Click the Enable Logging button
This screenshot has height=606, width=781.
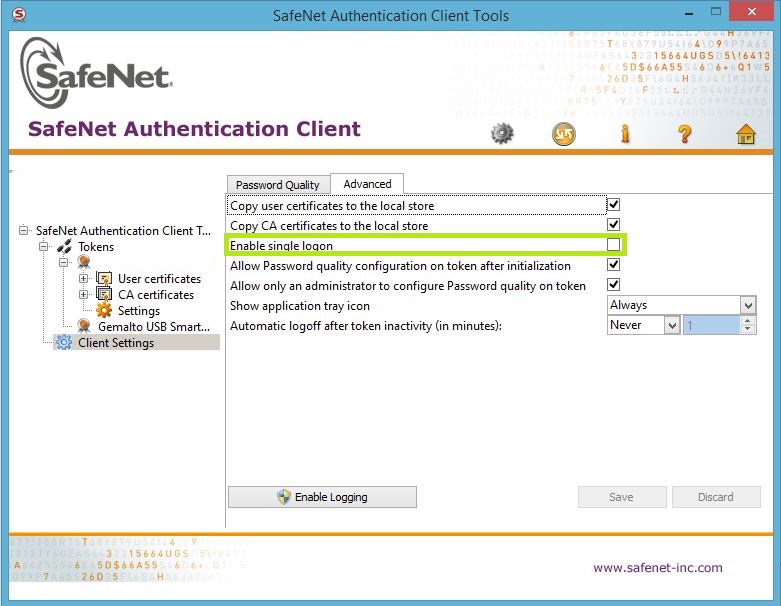[x=322, y=497]
